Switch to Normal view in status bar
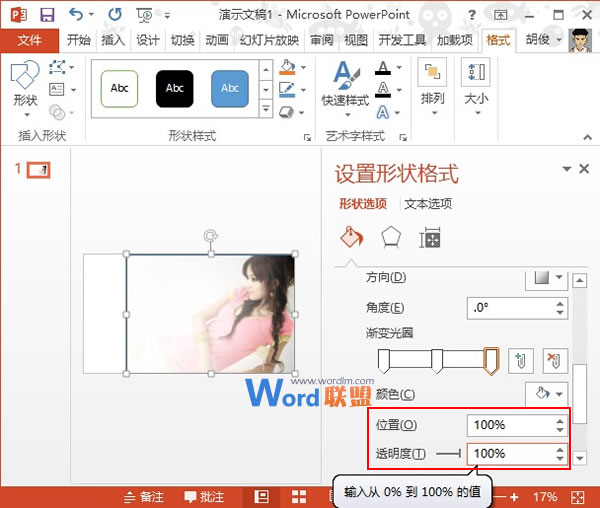Screen dimensions: 600x508 pyautogui.click(x=261, y=497)
